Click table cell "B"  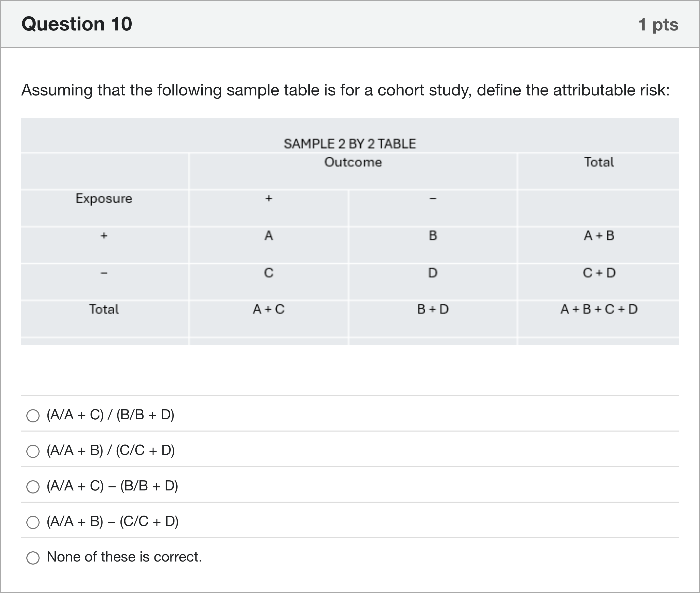pyautogui.click(x=433, y=236)
